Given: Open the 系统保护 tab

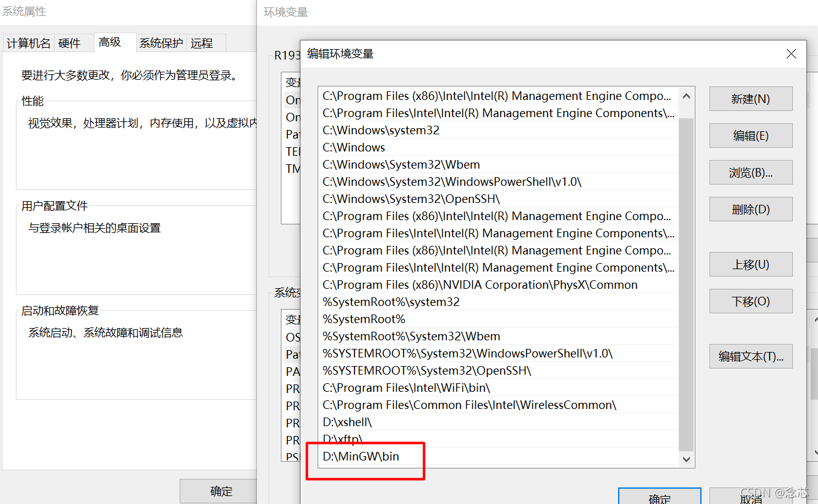Looking at the screenshot, I should tap(161, 43).
